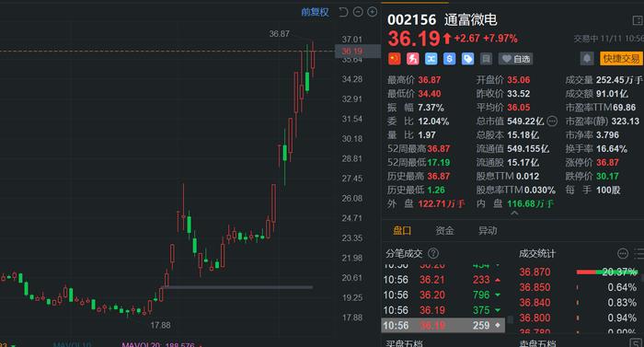Open the price alert bell icon
This screenshot has width=644, height=347.
coord(587,59)
